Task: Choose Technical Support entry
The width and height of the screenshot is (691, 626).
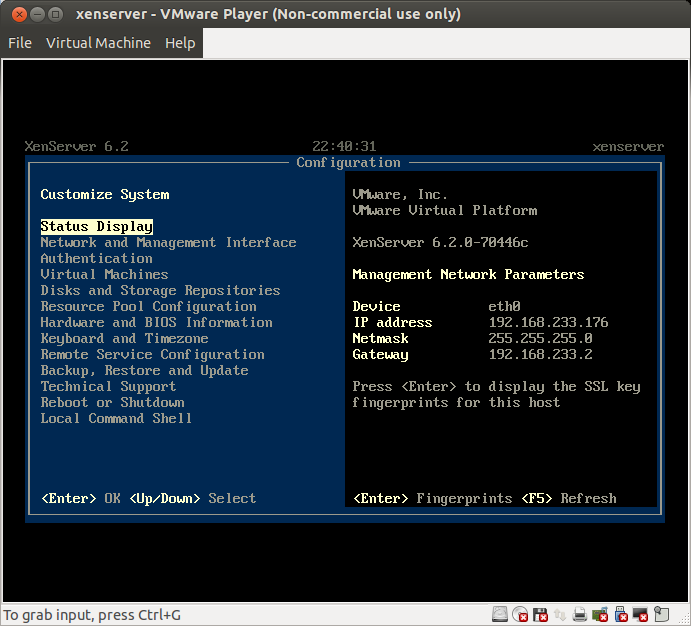Action: click(x=108, y=387)
